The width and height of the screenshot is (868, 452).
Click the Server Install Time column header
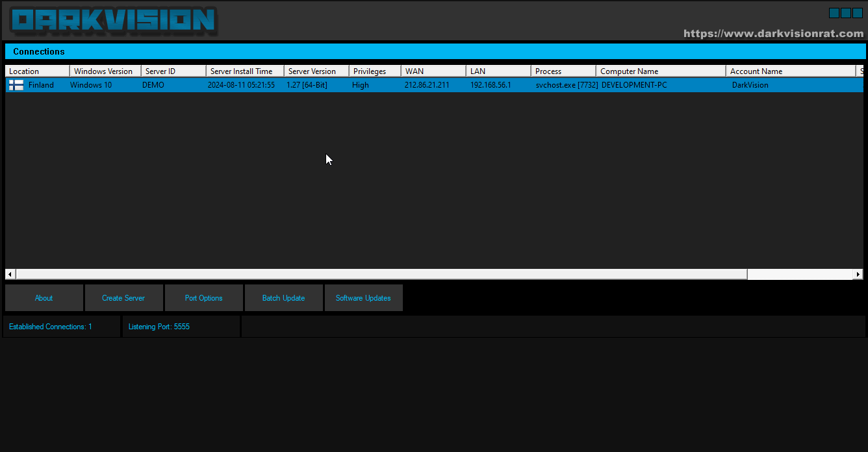coord(245,71)
